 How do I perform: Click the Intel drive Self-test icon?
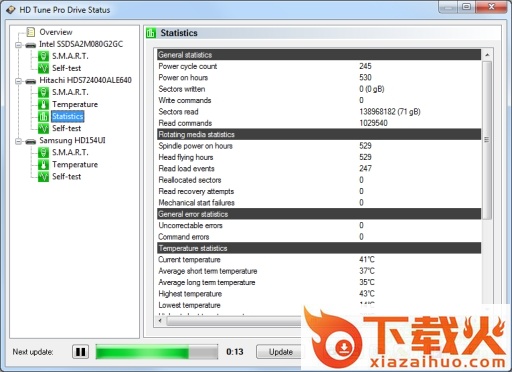43,68
